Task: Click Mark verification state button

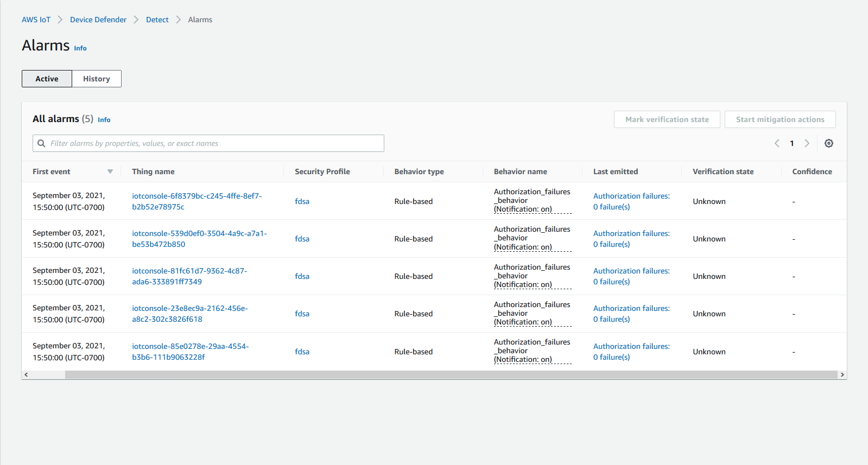Action: tap(667, 119)
